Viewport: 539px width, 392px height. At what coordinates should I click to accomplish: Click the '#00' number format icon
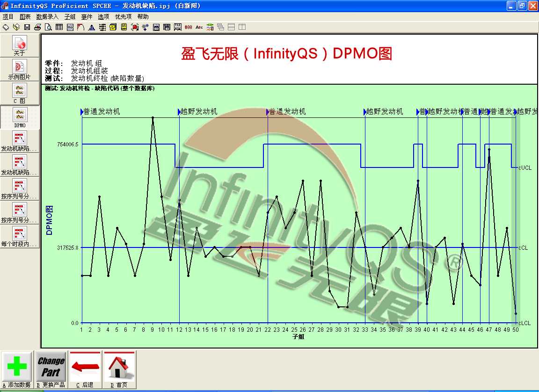189,27
